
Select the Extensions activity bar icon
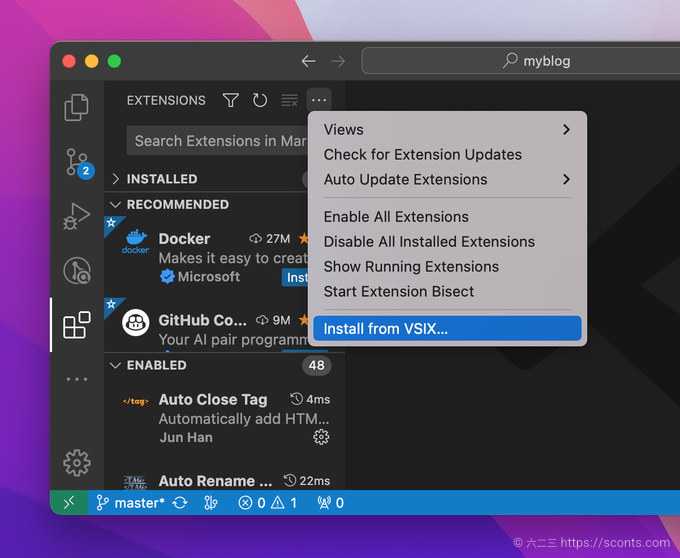click(x=77, y=325)
